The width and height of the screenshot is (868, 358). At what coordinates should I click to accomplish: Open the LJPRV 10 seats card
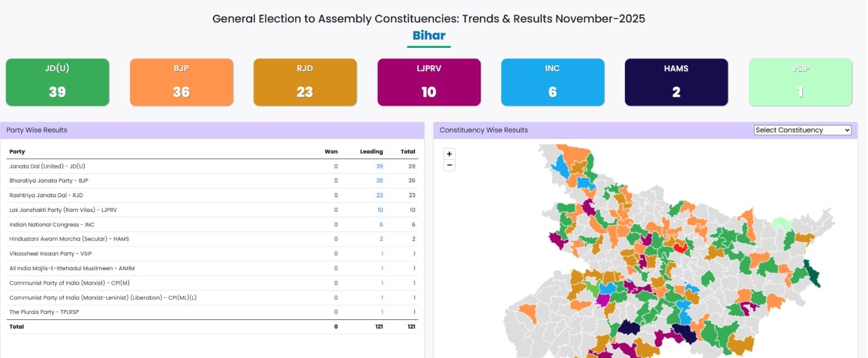click(x=429, y=82)
